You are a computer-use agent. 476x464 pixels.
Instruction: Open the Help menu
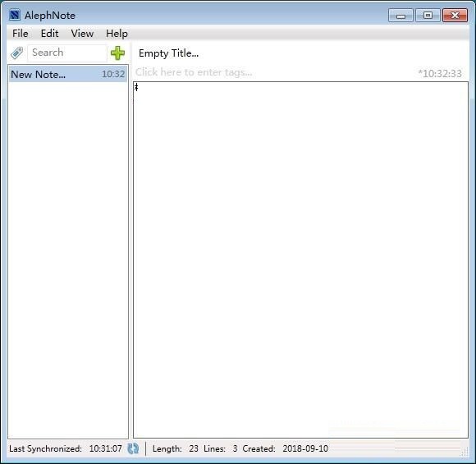117,34
